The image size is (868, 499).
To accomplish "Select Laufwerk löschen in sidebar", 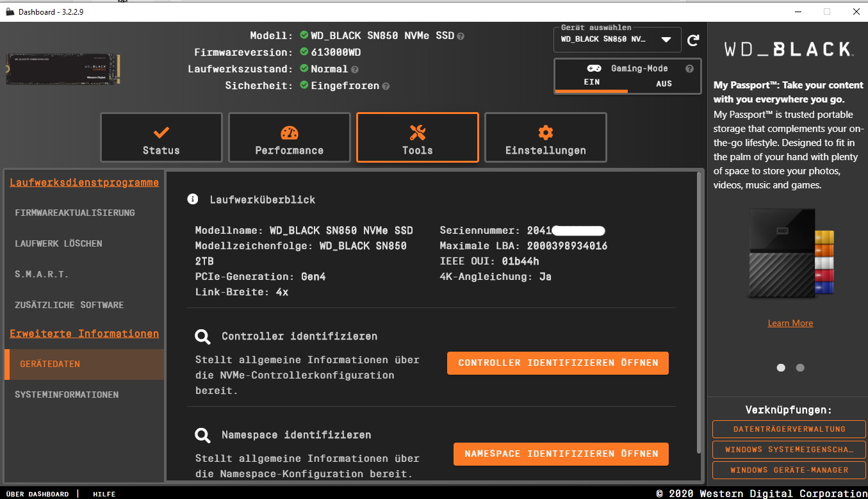I will pyautogui.click(x=84, y=243).
